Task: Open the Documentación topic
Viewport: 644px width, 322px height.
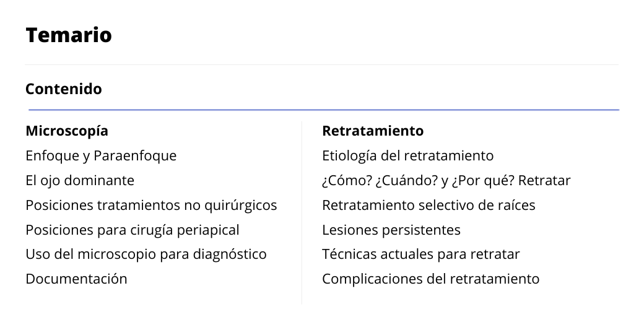Action: tap(76, 279)
